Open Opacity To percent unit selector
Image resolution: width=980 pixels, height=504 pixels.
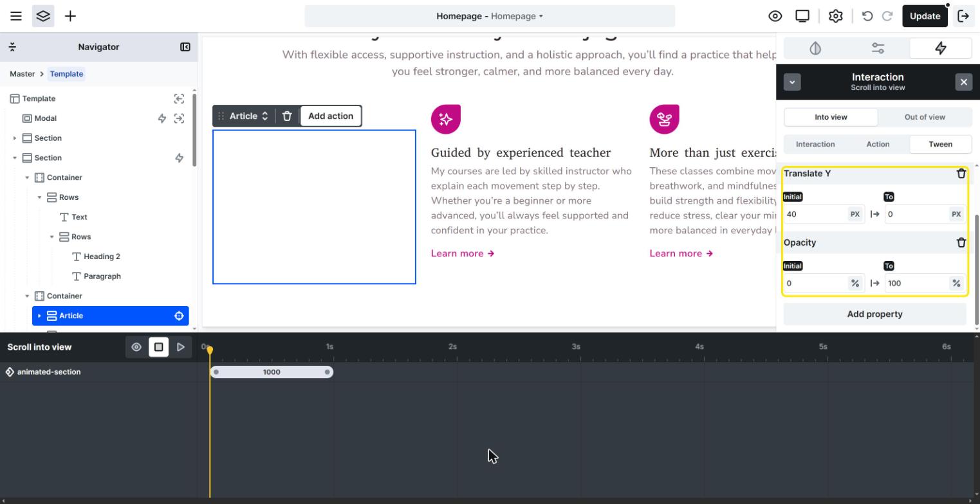[x=956, y=283]
